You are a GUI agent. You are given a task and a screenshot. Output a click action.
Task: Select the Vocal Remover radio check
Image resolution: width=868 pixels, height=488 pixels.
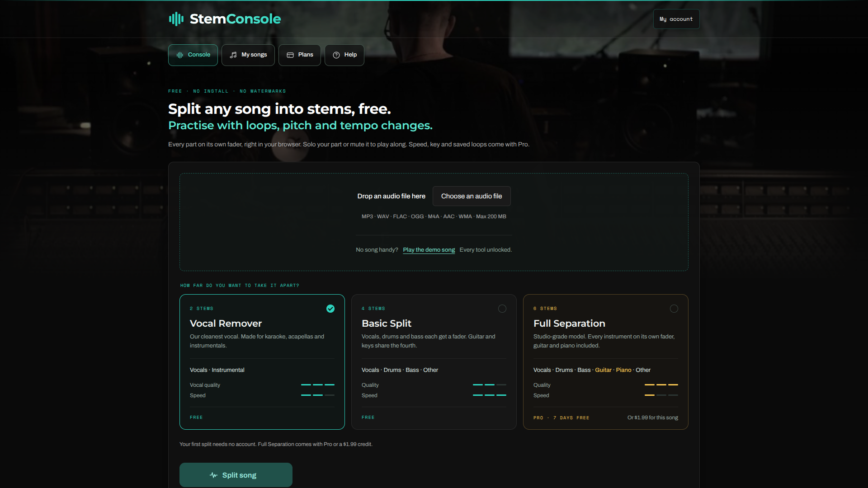[330, 309]
